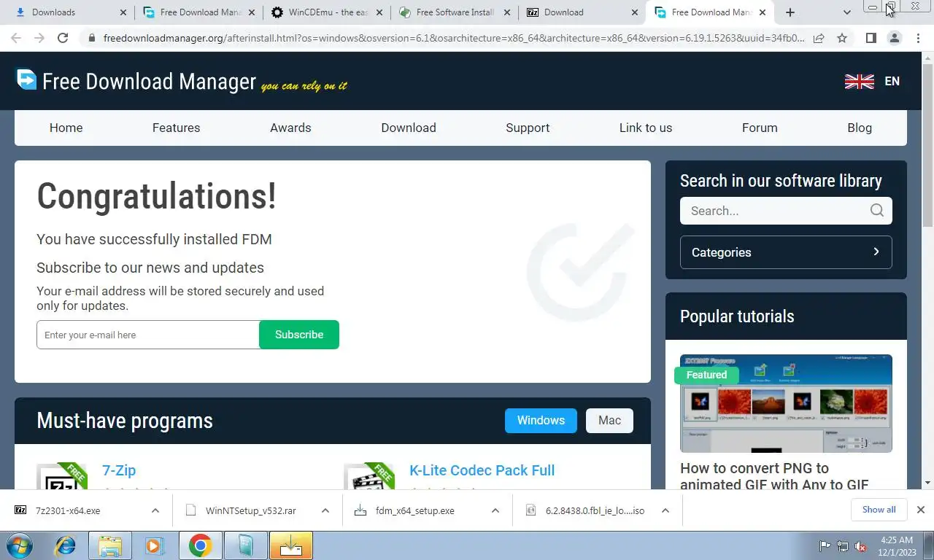The width and height of the screenshot is (934, 560).
Task: Open the Chrome side panel icon
Action: [x=871, y=38]
